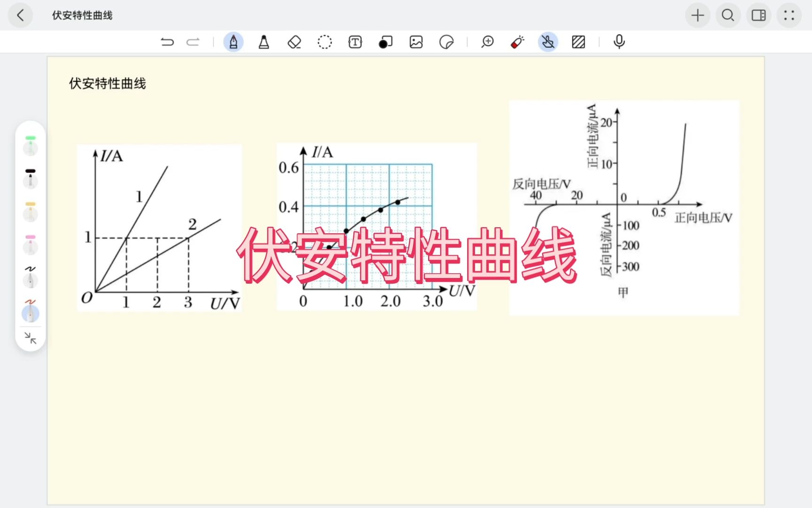Select the linear I/A vs U/V graph image

pyautogui.click(x=160, y=228)
